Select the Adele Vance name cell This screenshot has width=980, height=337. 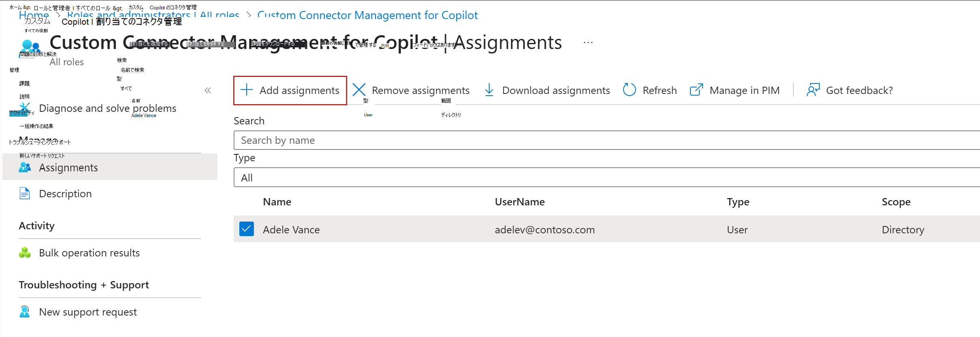pos(291,230)
